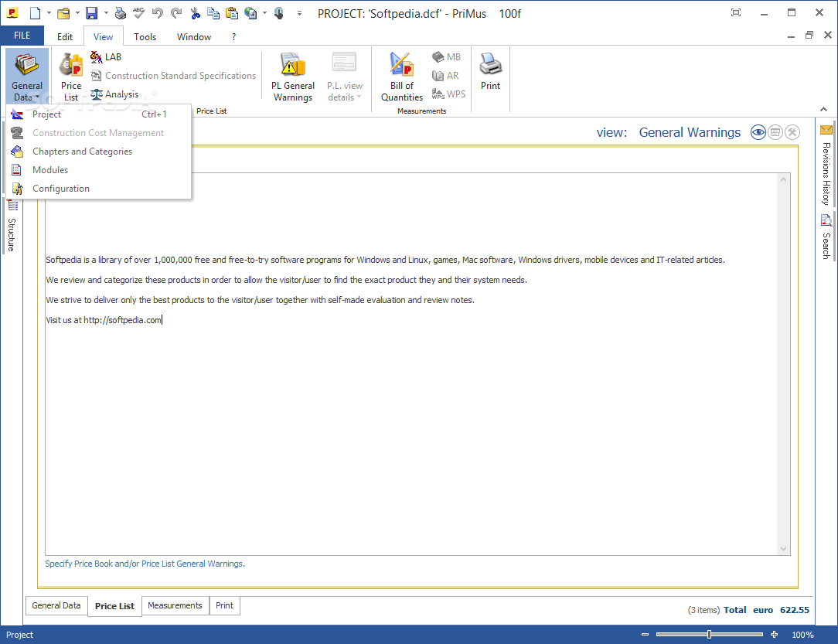Toggle full screen mode in title bar
Image resolution: width=838 pixels, height=644 pixels.
point(736,13)
